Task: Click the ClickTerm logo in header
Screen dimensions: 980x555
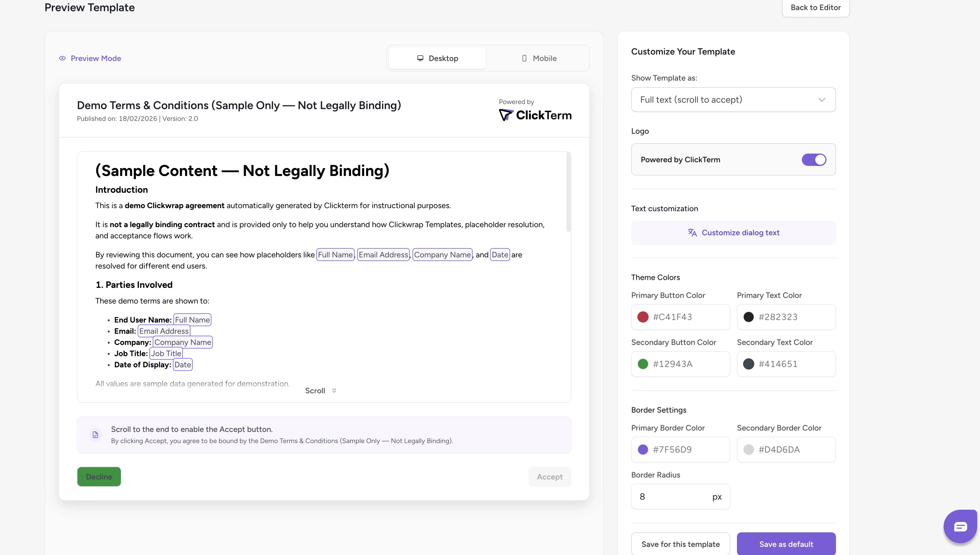Action: [535, 115]
